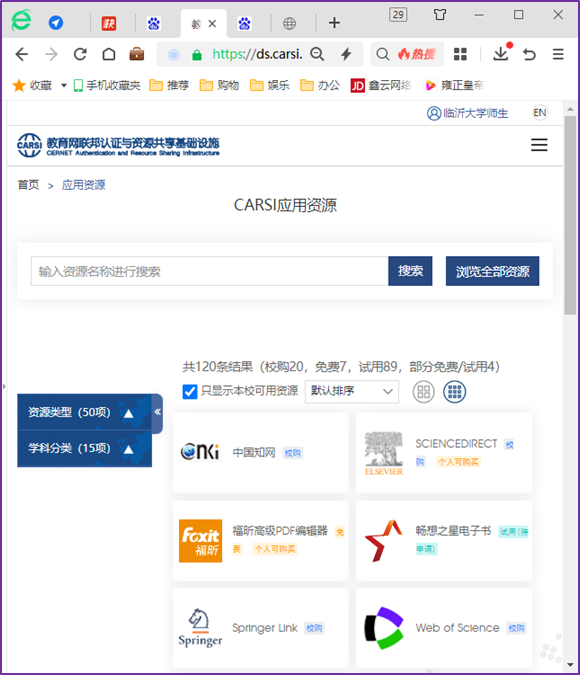The width and height of the screenshot is (580, 675).
Task: Open the Springer Link resource
Action: tap(261, 628)
